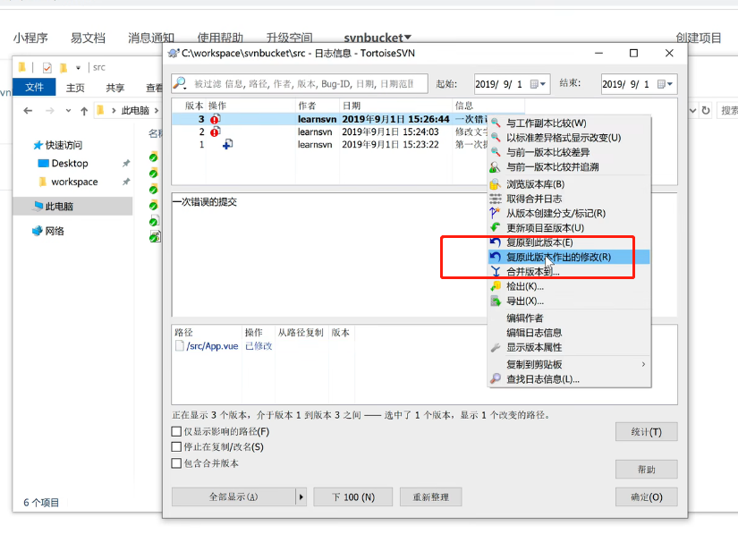Click the Explorer refresh icon near the search box
This screenshot has height=560, width=738.
click(706, 110)
